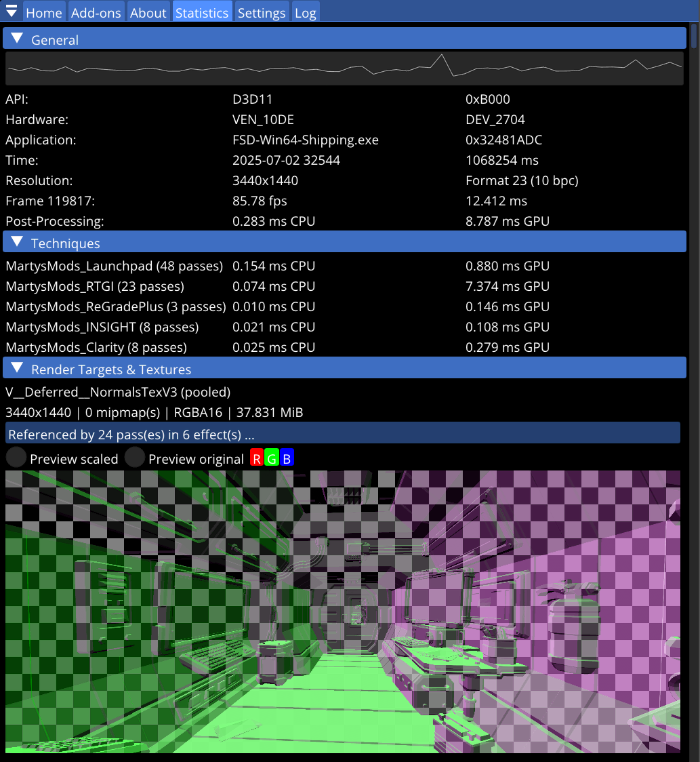Select the MartysMods_Clarity (8 passes) row
This screenshot has height=762, width=700.
point(96,348)
